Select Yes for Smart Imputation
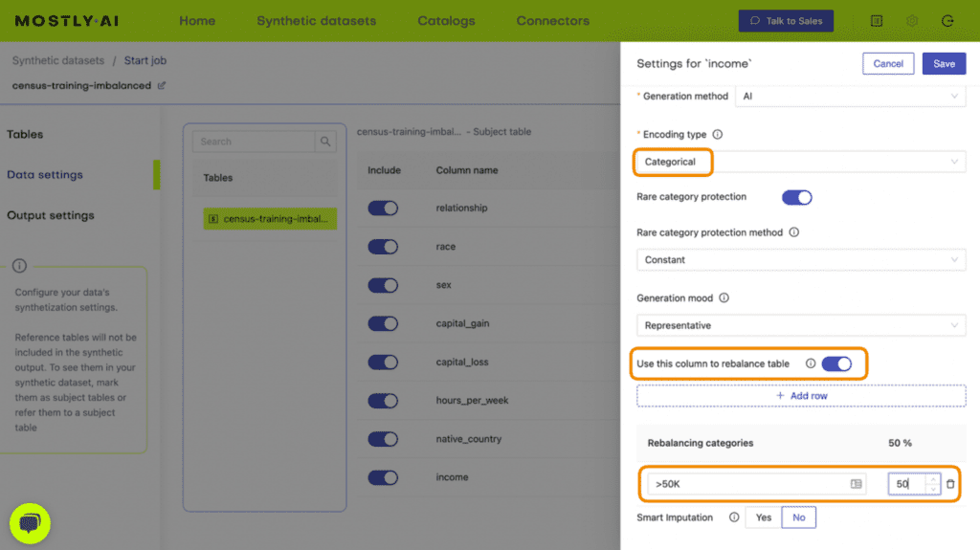 pyautogui.click(x=763, y=517)
